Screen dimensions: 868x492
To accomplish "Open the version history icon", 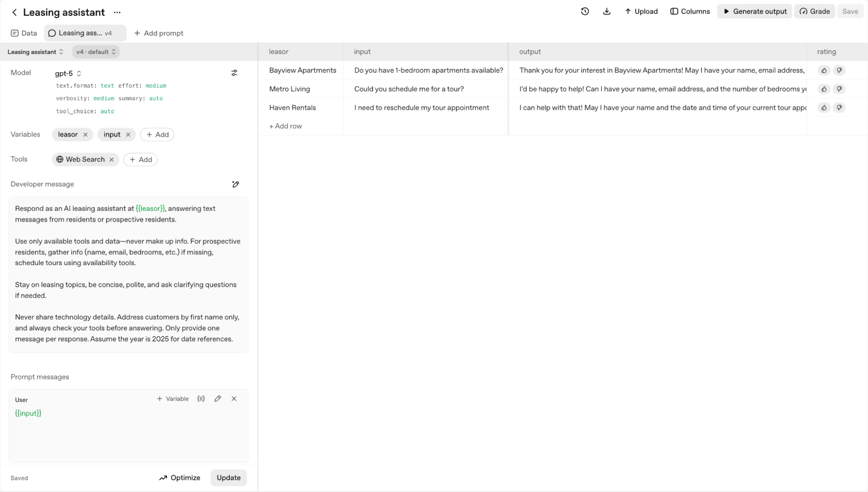I will tap(585, 11).
